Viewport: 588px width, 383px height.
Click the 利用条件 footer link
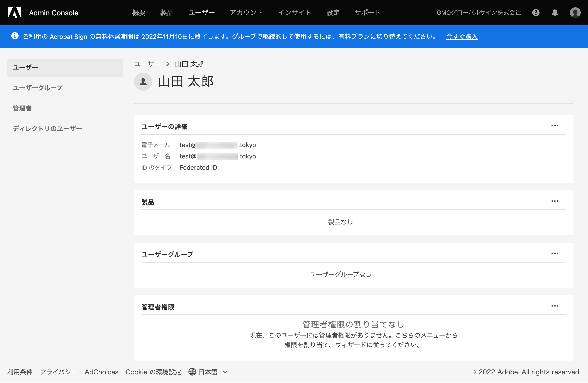[x=20, y=372]
